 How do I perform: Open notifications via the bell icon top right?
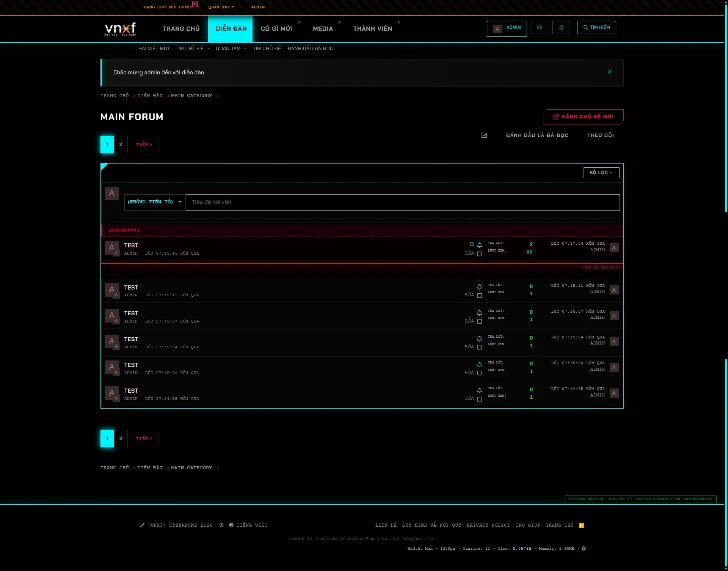point(561,27)
